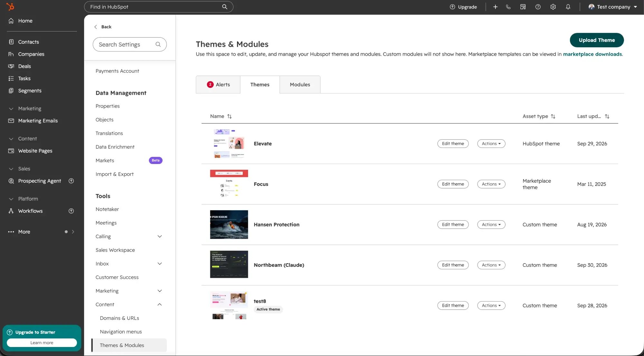The width and height of the screenshot is (644, 356).
Task: Expand the Inbox settings section
Action: 160,264
